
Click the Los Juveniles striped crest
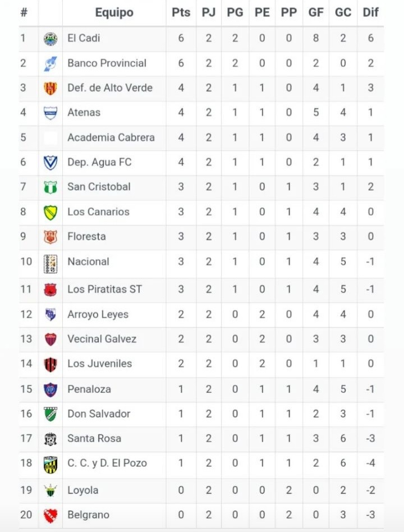click(x=50, y=364)
